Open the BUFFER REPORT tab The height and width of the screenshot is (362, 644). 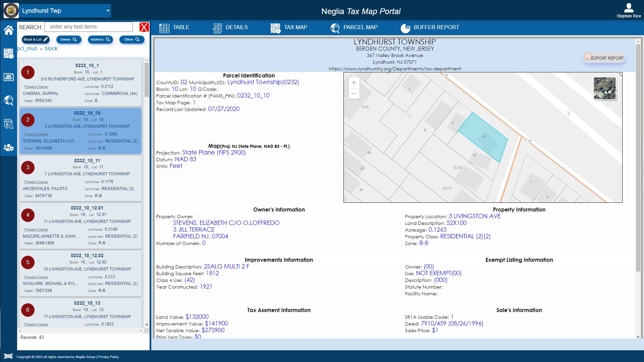coord(430,27)
